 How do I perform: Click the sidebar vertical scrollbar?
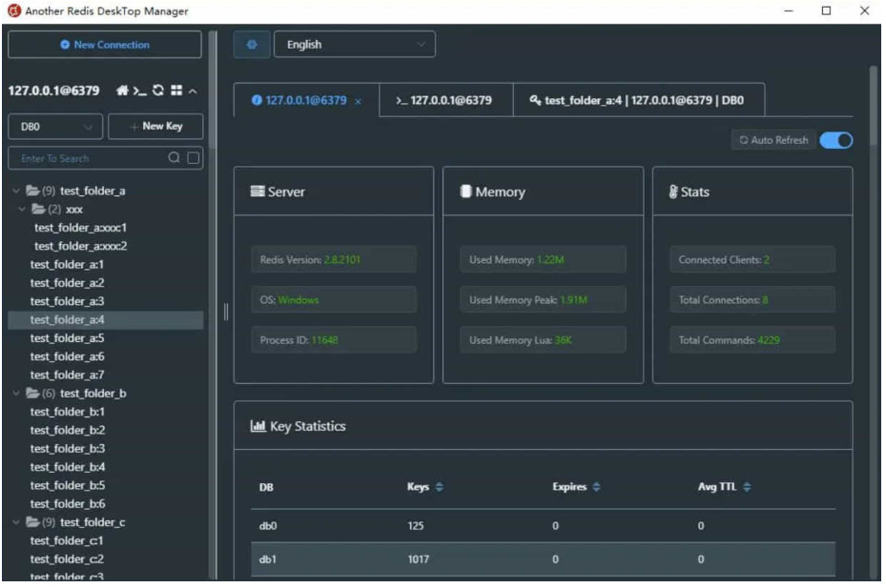pyautogui.click(x=213, y=91)
